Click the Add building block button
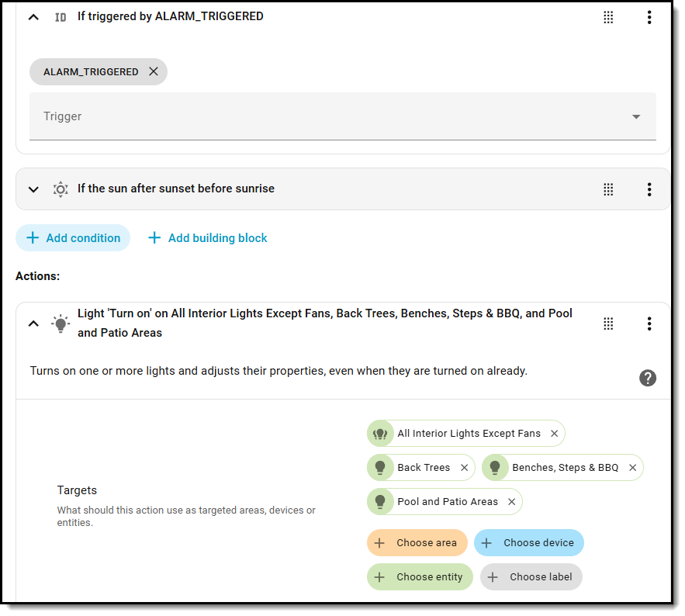Screen dimensions: 685x616 tap(208, 238)
